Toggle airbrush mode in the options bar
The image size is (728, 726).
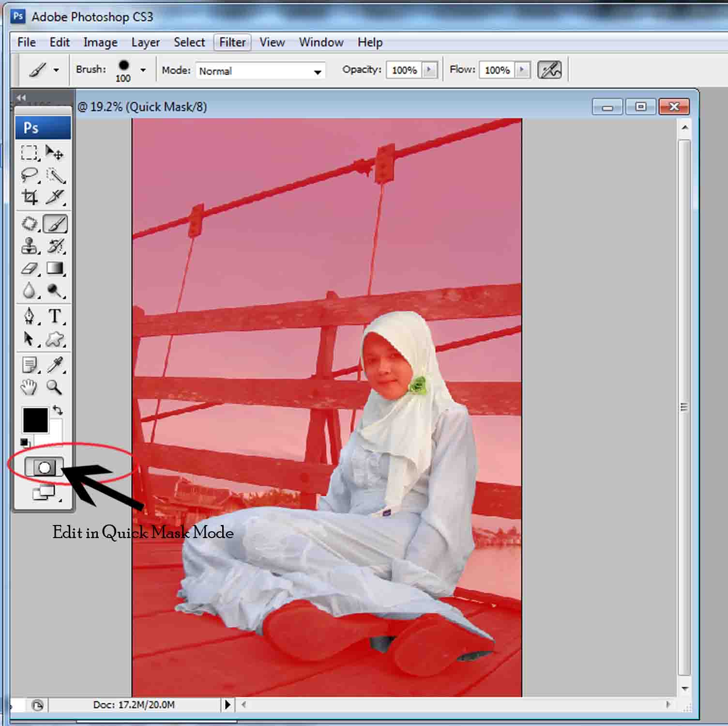pos(550,70)
